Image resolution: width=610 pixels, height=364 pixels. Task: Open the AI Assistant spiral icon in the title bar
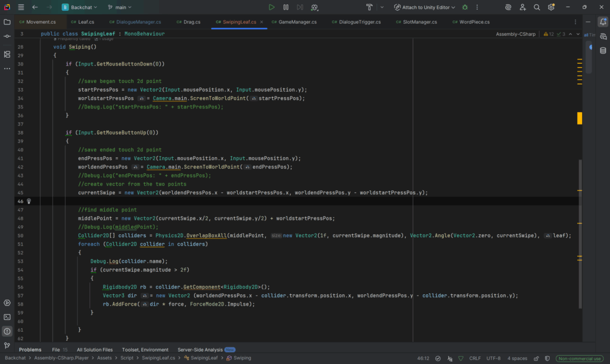coord(508,7)
